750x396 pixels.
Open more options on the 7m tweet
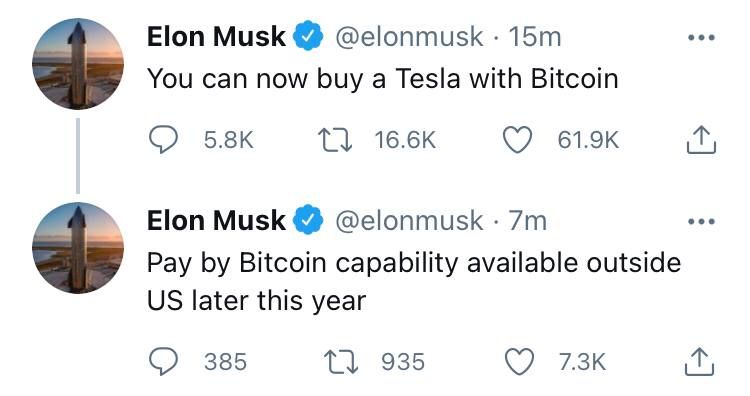pos(701,221)
